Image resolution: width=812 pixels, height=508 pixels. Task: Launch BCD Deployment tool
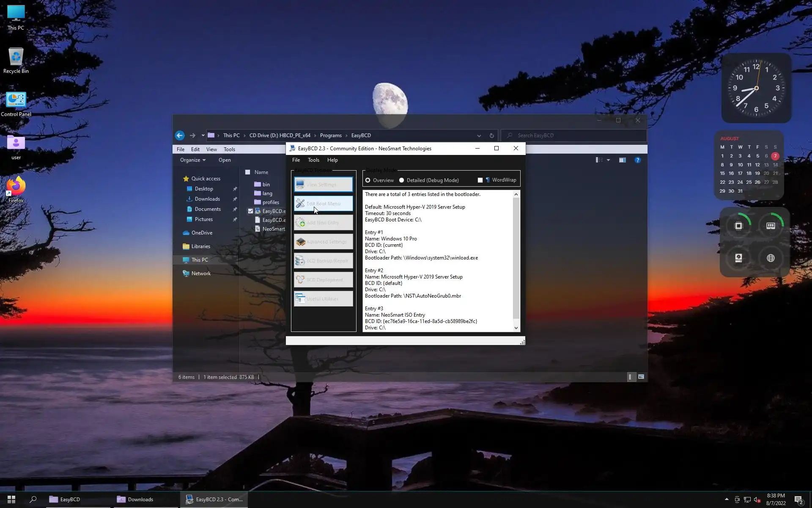pos(324,280)
